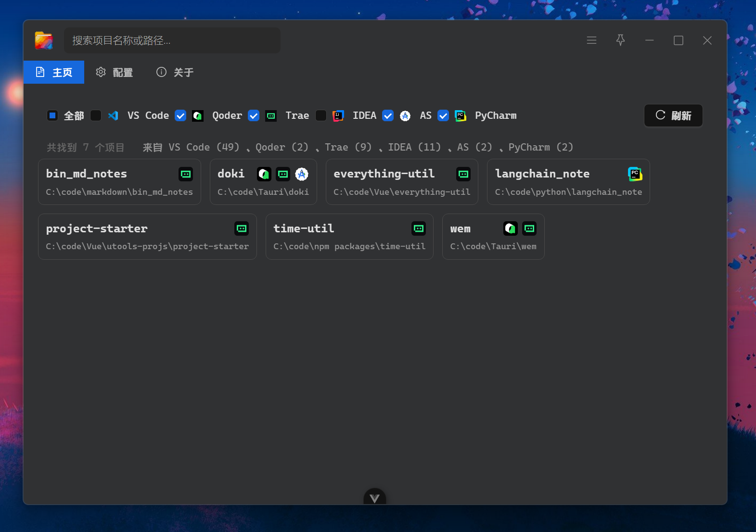Uncheck the Qoder filter checkbox
This screenshot has height=532, width=756.
point(180,115)
